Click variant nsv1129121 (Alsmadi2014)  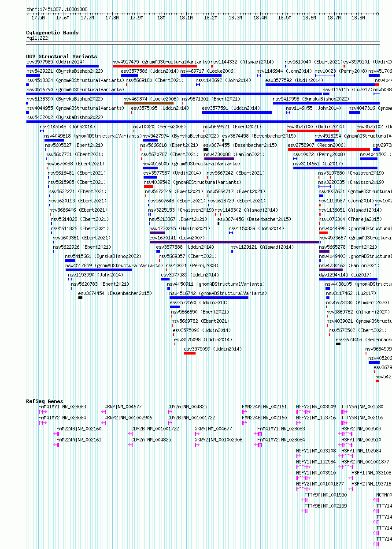pyautogui.click(x=261, y=247)
